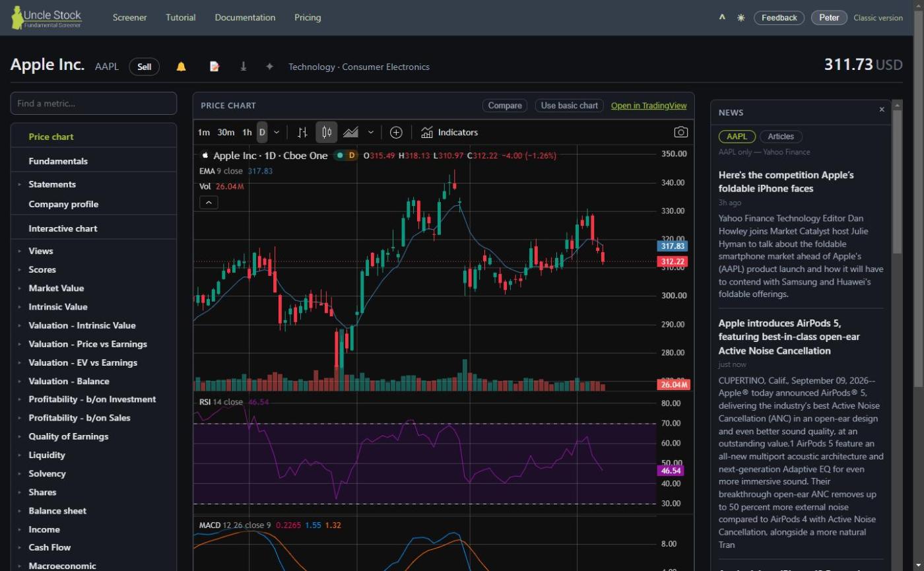Open the time interval dropdown arrow
924x571 pixels.
[277, 132]
